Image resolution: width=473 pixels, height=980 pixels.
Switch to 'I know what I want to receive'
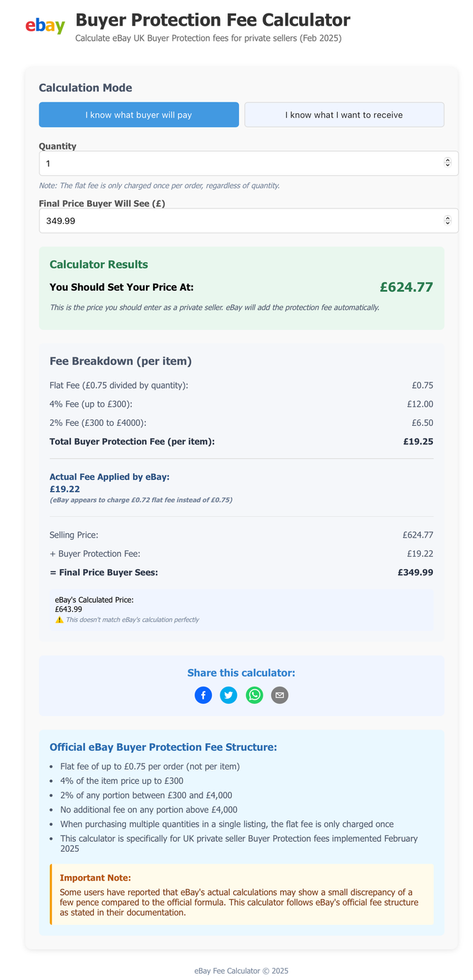(344, 115)
